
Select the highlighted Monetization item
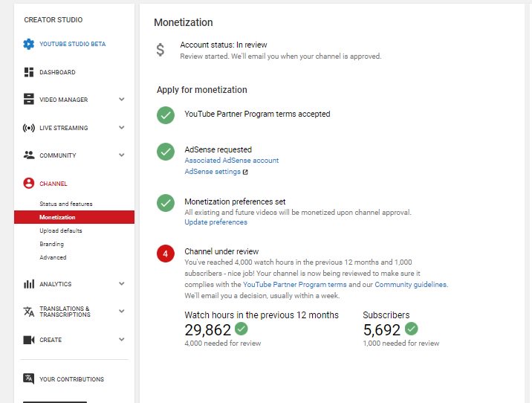click(74, 217)
